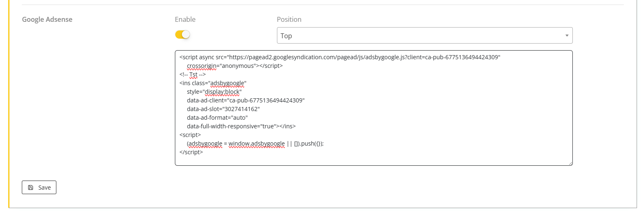The height and width of the screenshot is (211, 644).
Task: Click the ins class="adsbygoogle" line
Action: [213, 83]
